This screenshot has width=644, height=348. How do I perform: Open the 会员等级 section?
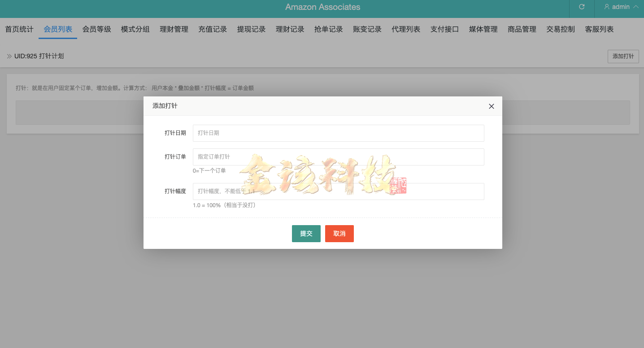(x=96, y=29)
